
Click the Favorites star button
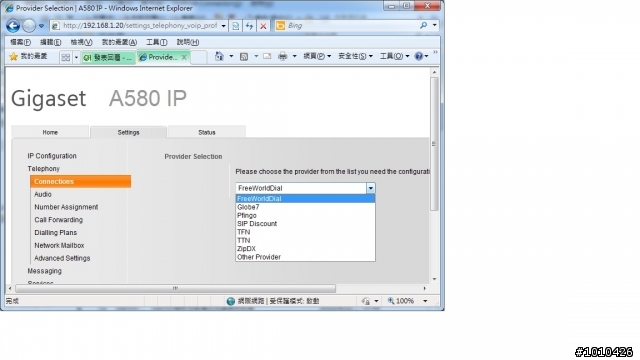coord(28,56)
